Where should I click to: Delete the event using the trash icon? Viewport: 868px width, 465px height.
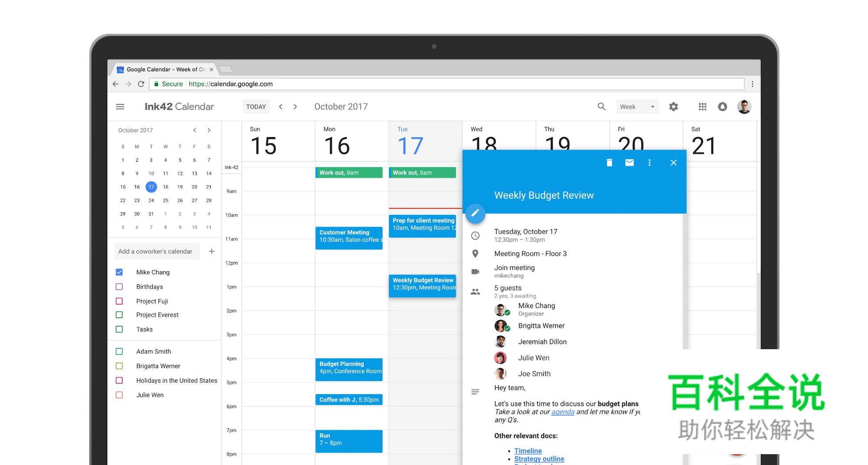click(x=609, y=163)
